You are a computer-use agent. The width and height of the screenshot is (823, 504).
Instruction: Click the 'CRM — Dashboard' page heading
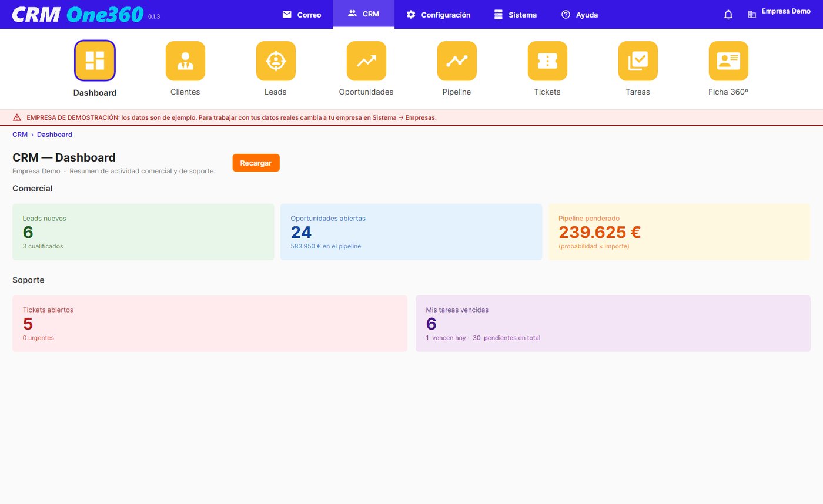64,157
